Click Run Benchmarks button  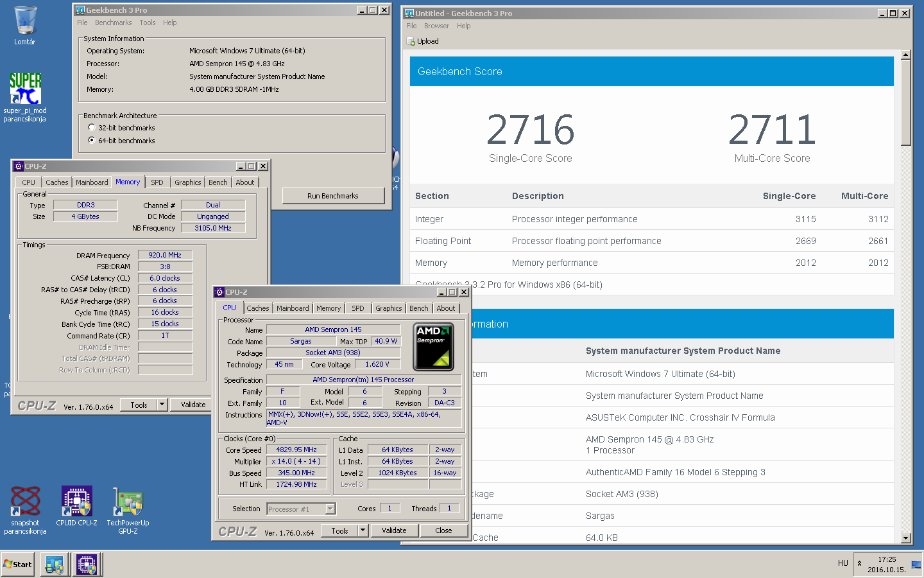[333, 196]
